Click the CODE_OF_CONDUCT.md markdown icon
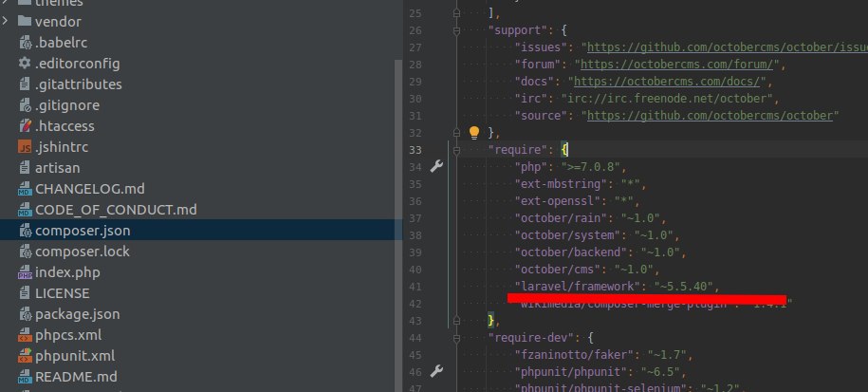The height and width of the screenshot is (392, 868). [x=25, y=210]
